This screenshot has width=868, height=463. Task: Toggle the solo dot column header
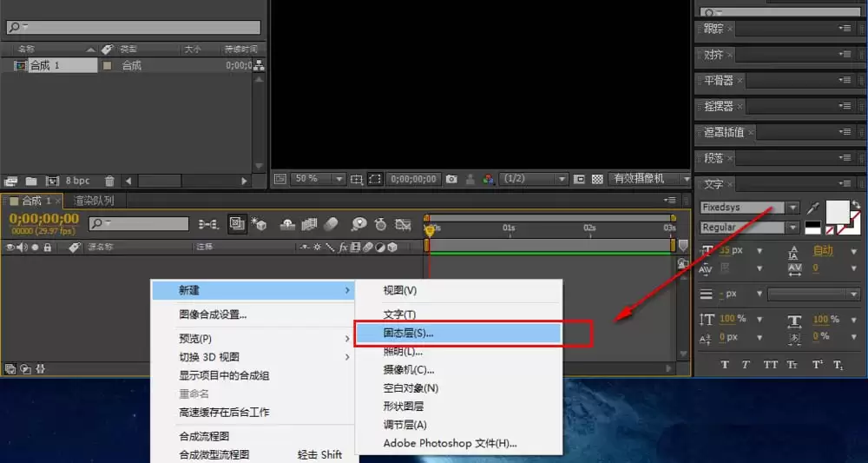(x=35, y=248)
